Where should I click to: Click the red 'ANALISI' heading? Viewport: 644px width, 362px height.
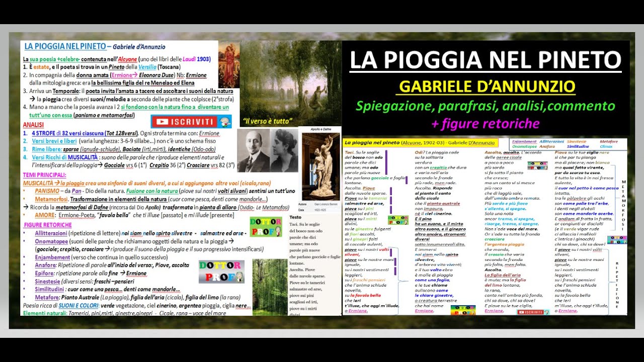click(33, 124)
